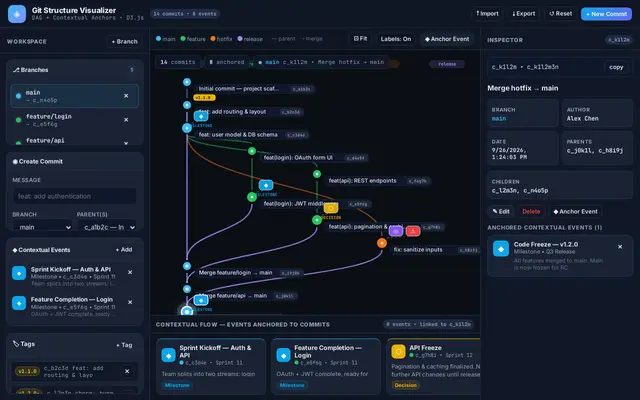640x400 pixels.
Task: Delete Sprint Kickoff event from sidebar list
Action: (130, 272)
